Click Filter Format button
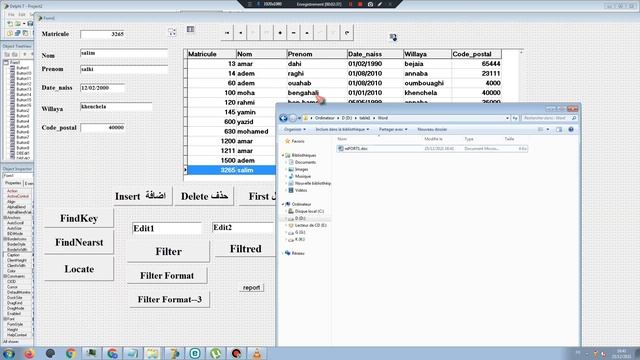 coord(167,276)
